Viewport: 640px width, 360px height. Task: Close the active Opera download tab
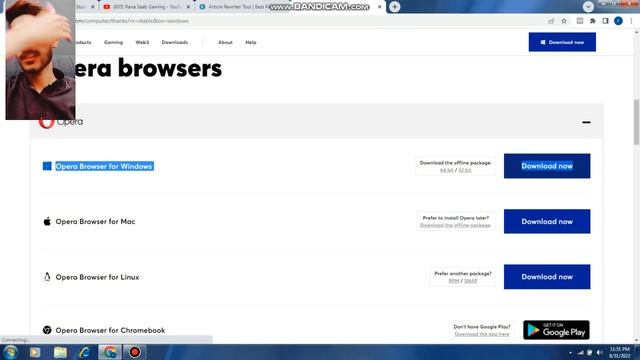[379, 7]
